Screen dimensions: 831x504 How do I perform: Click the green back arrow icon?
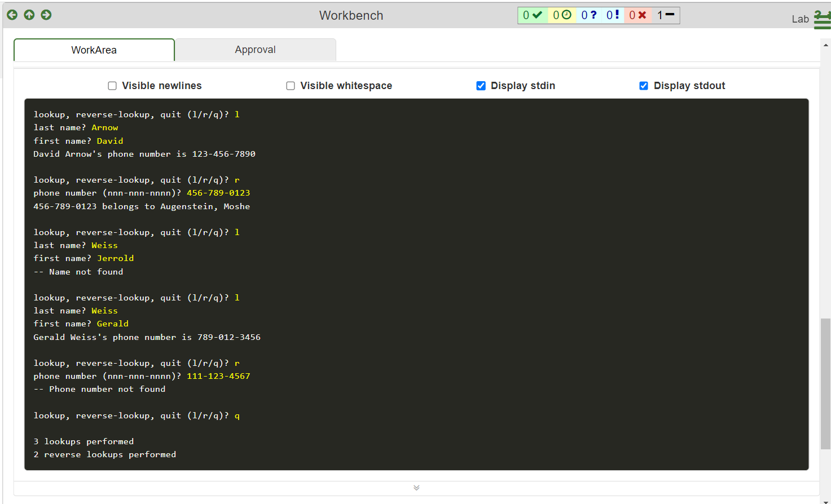(12, 15)
